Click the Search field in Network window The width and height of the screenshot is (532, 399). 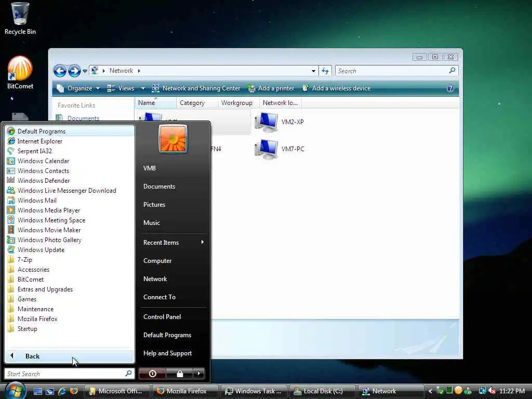click(x=396, y=71)
